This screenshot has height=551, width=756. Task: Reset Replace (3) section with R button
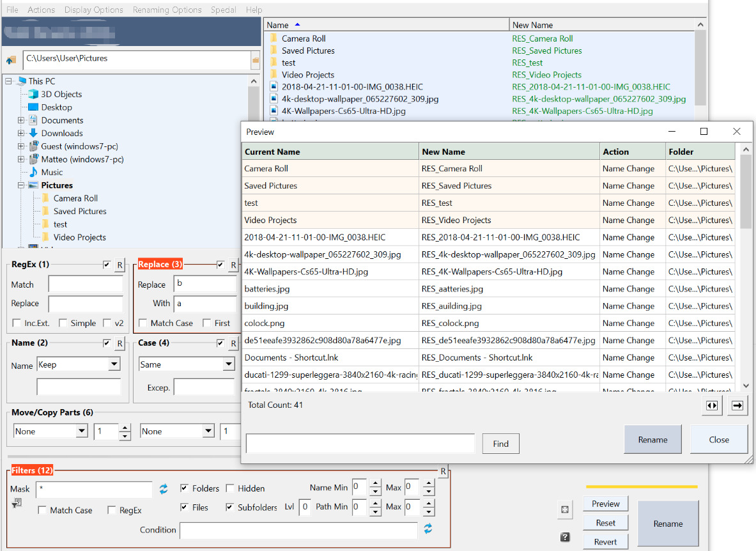click(x=233, y=265)
